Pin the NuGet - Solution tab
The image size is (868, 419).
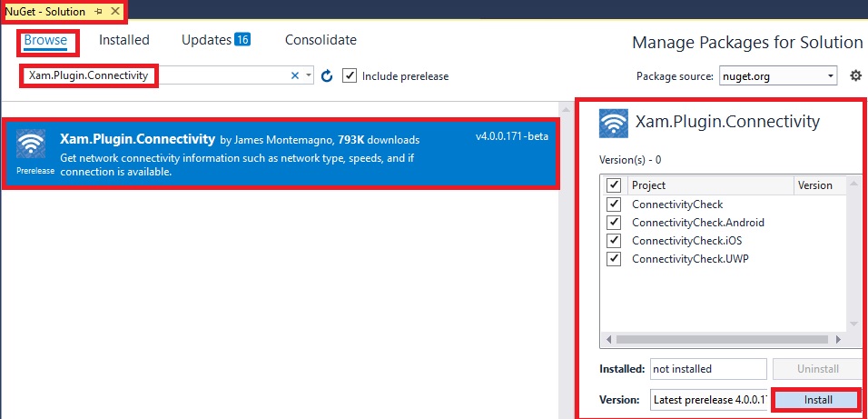pos(99,11)
